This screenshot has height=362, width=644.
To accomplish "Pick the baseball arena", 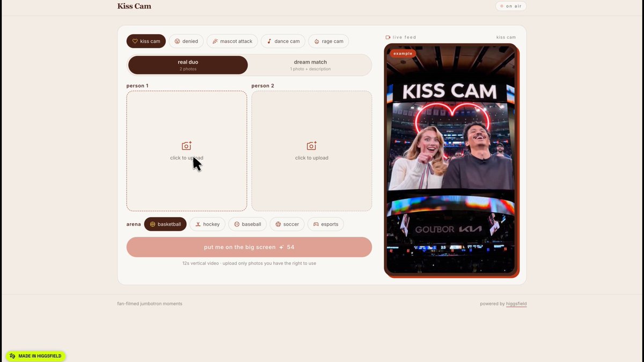I will (247, 224).
